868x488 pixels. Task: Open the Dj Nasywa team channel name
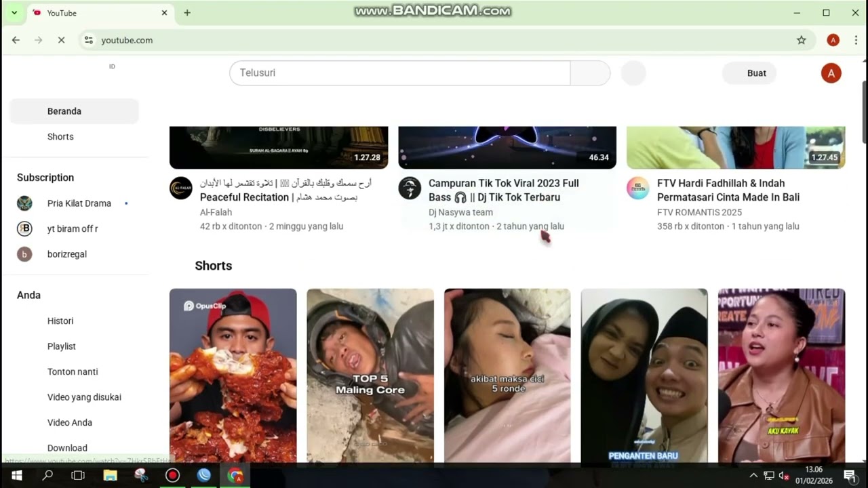(460, 212)
